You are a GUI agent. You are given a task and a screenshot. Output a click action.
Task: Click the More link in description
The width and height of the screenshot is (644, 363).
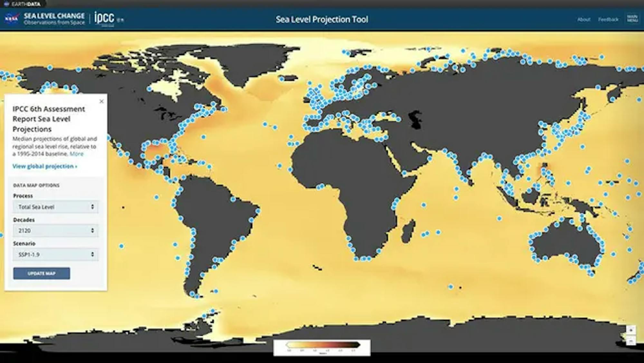[77, 154]
